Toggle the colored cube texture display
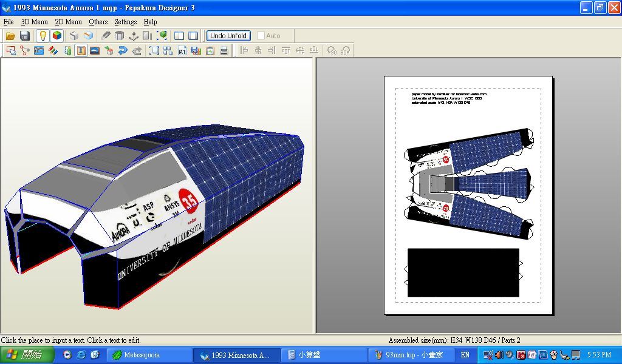This screenshot has height=364, width=622. (x=56, y=36)
